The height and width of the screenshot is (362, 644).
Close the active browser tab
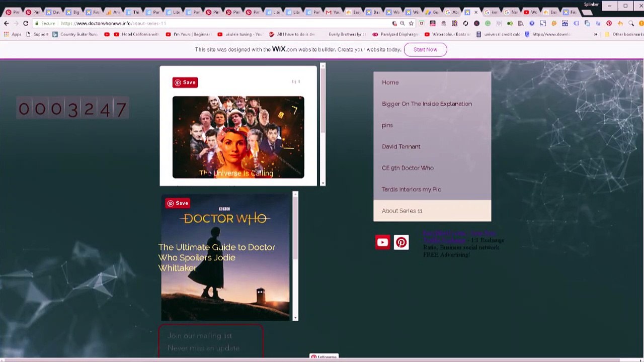click(x=476, y=12)
